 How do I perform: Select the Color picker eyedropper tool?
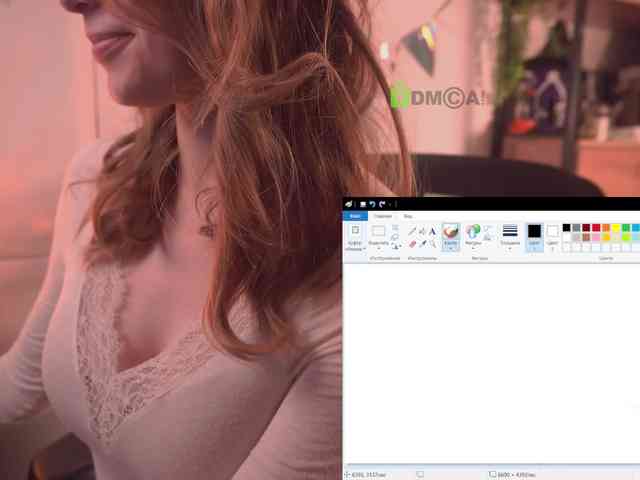pos(422,243)
